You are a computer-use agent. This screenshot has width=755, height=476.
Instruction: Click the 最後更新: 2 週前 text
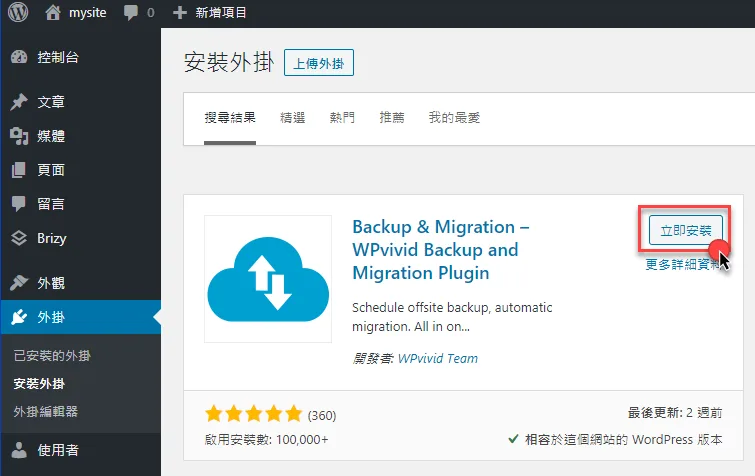click(x=675, y=413)
